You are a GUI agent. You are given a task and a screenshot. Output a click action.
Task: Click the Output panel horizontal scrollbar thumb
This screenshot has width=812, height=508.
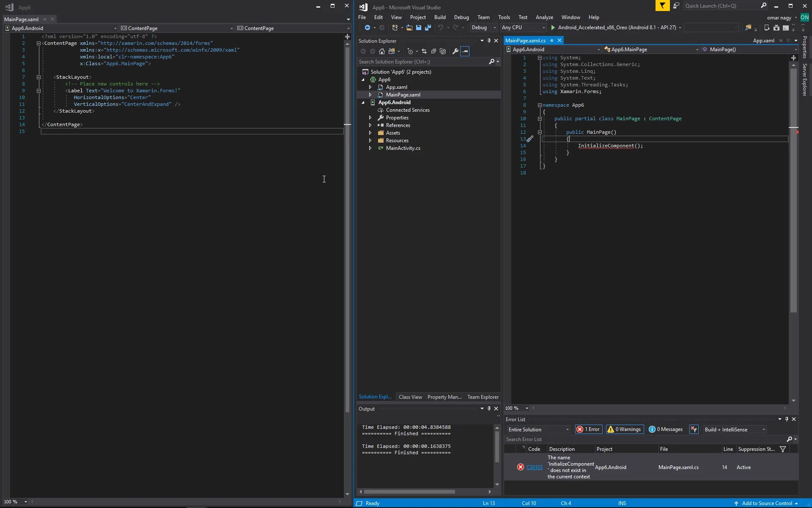[x=409, y=492]
